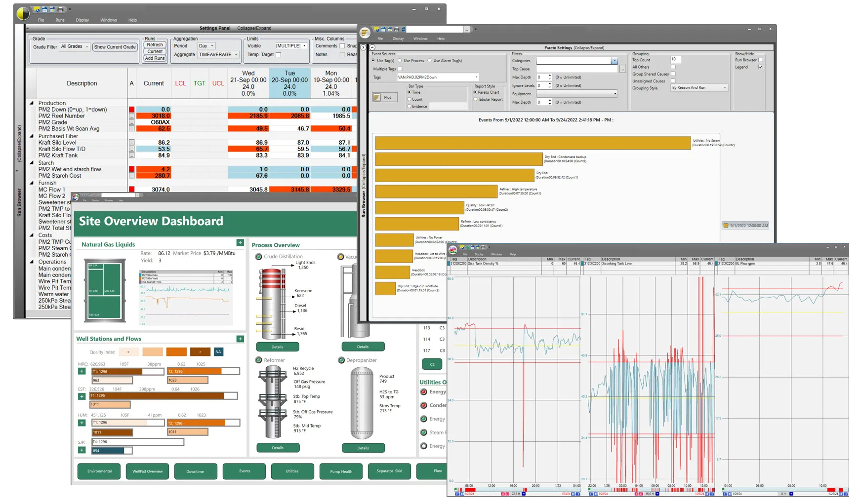Click the Show Current Grade button
Image resolution: width=861 pixels, height=504 pixels.
115,47
